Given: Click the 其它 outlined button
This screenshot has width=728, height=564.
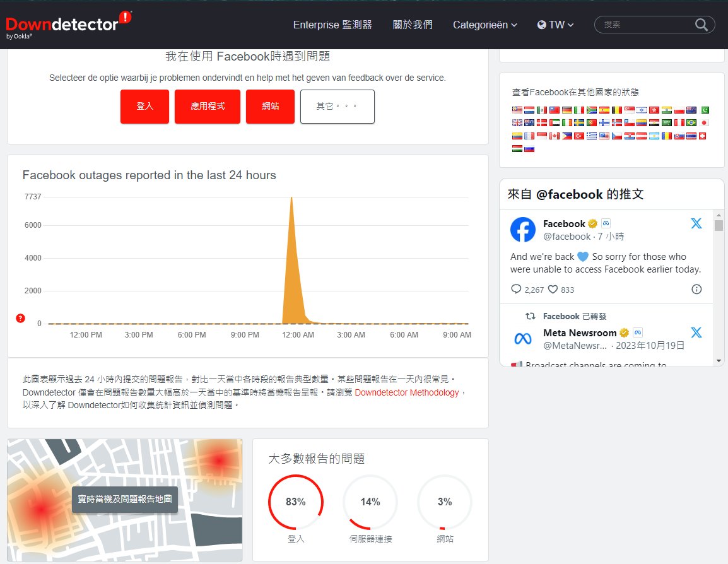Looking at the screenshot, I should 338,106.
